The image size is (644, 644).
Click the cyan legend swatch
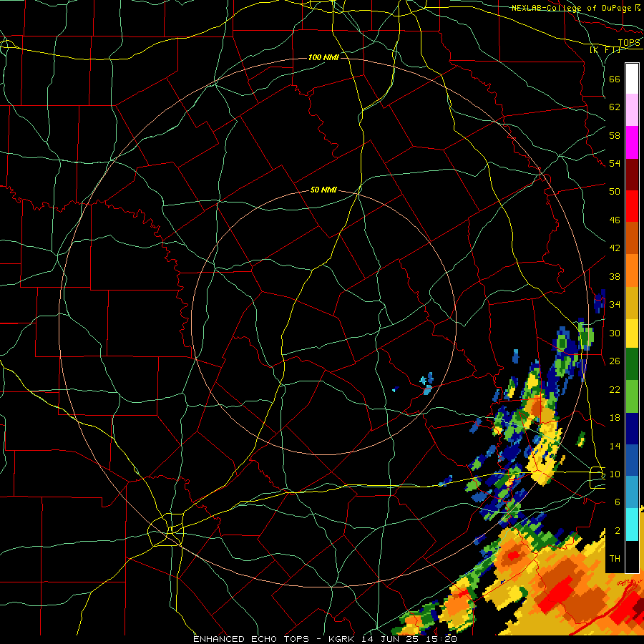[x=632, y=524]
